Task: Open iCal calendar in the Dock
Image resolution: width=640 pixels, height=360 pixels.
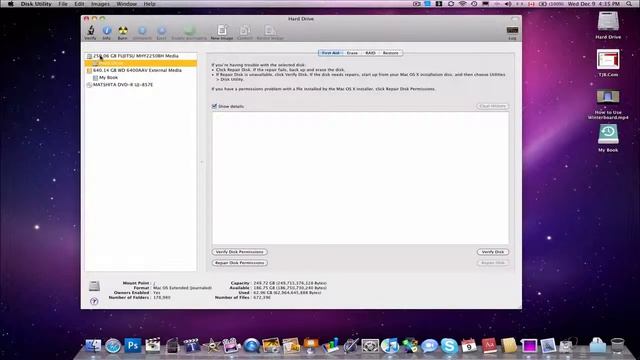Action: (x=469, y=346)
